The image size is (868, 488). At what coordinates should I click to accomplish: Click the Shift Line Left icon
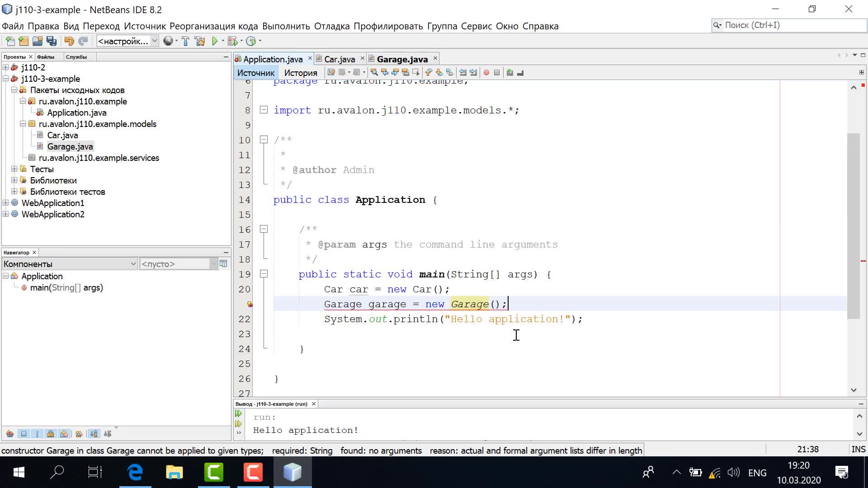pos(463,72)
